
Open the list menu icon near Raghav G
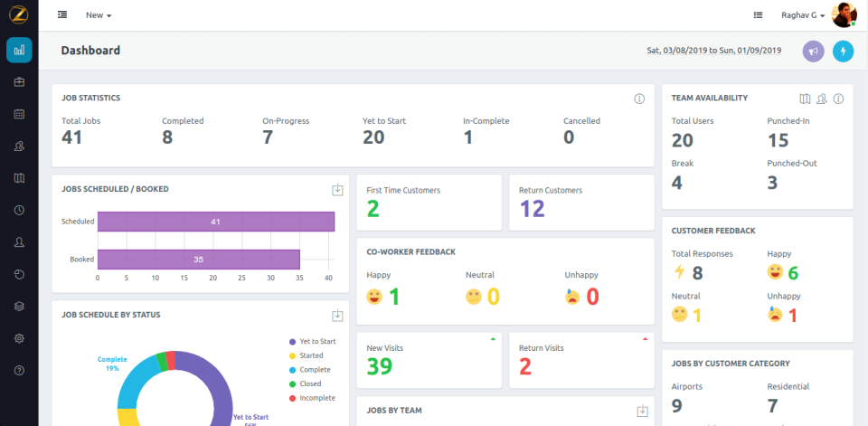[758, 15]
